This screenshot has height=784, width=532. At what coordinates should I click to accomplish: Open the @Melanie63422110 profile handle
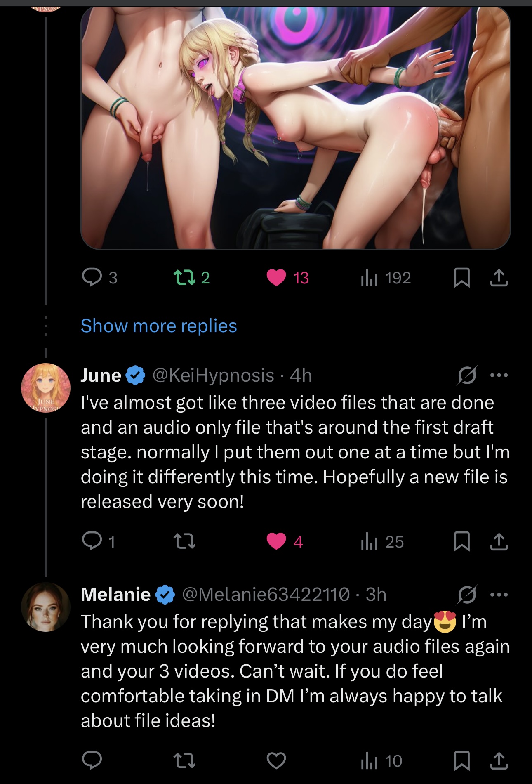(266, 595)
